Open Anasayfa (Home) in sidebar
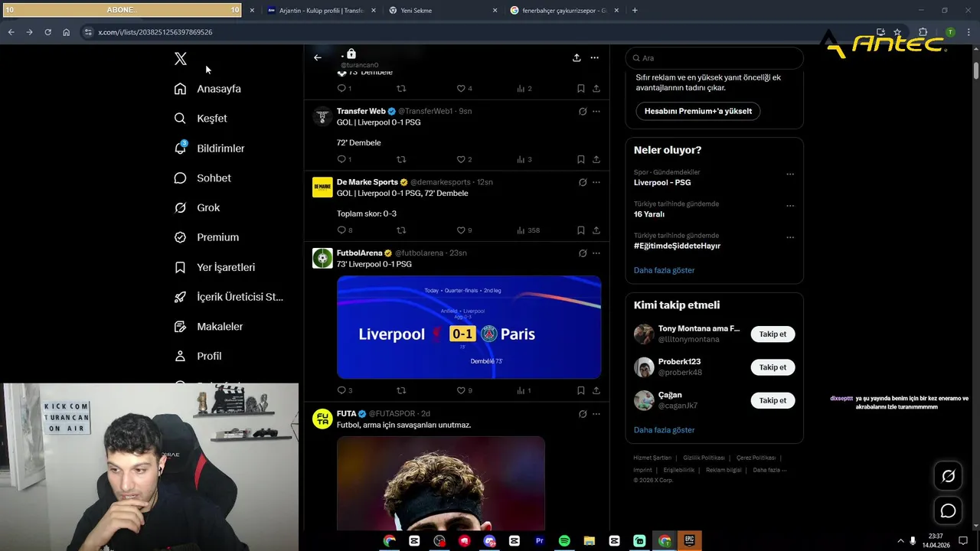The image size is (980, 551). pos(207,89)
